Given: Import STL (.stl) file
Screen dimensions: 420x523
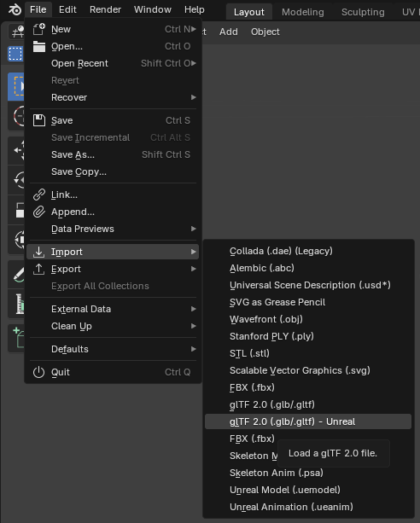Looking at the screenshot, I should [x=308, y=353].
